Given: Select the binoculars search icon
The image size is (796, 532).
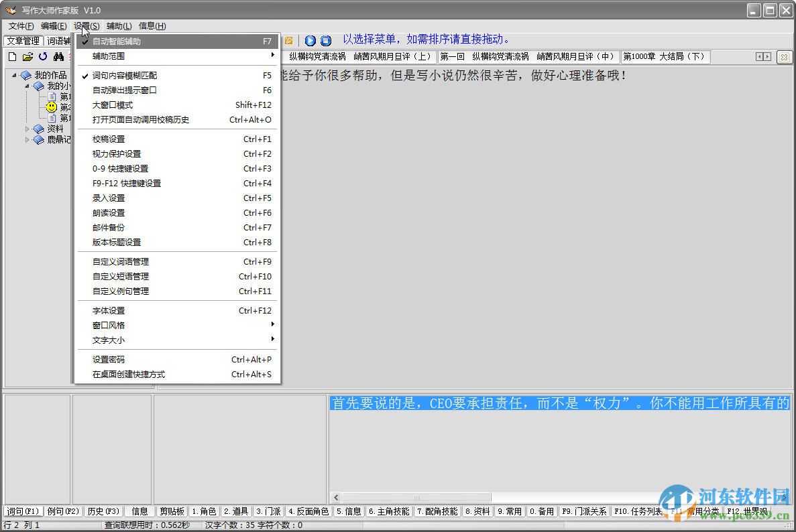Looking at the screenshot, I should pyautogui.click(x=58, y=57).
